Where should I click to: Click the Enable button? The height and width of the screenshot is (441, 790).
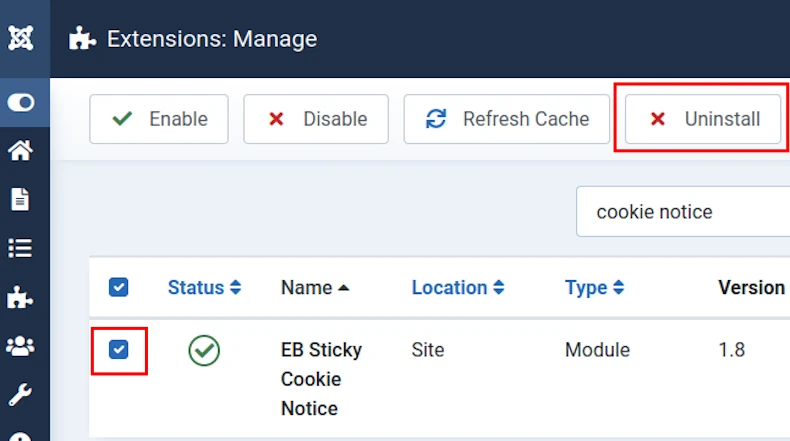[x=159, y=119]
